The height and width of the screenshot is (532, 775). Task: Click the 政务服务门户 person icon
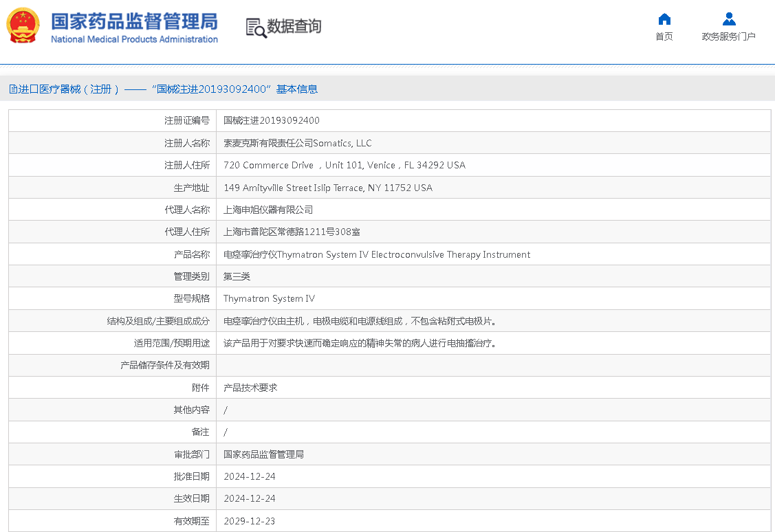[x=729, y=19]
